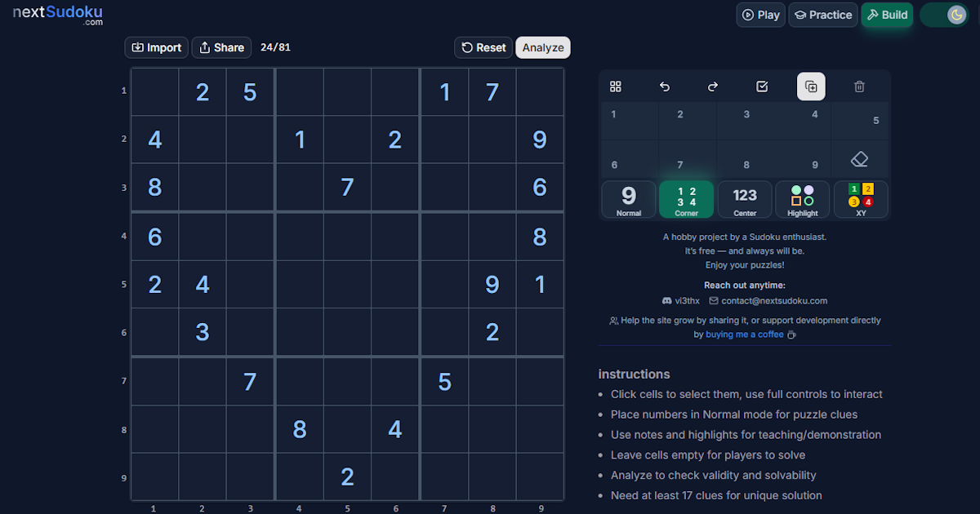980x514 pixels.
Task: Run Analyze on the puzzle
Action: [x=542, y=47]
